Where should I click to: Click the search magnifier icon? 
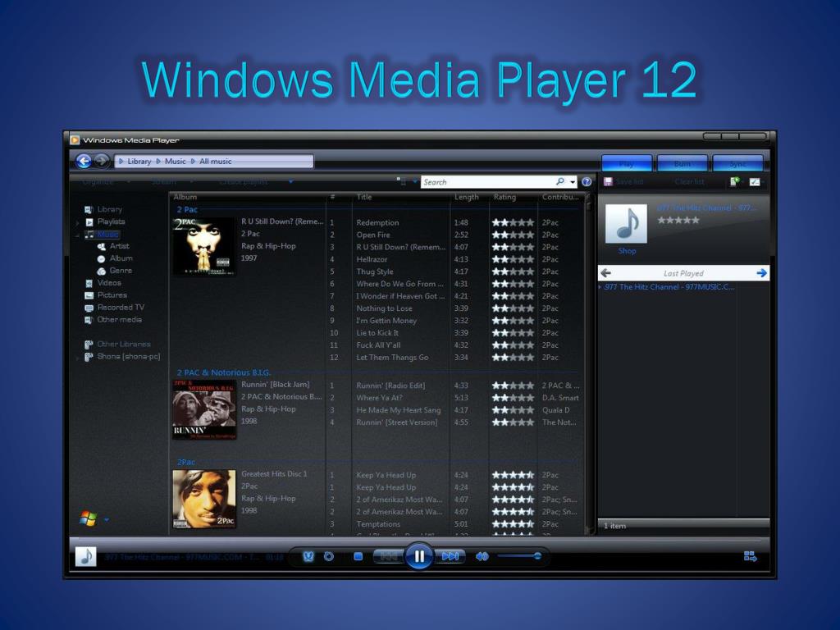point(560,181)
